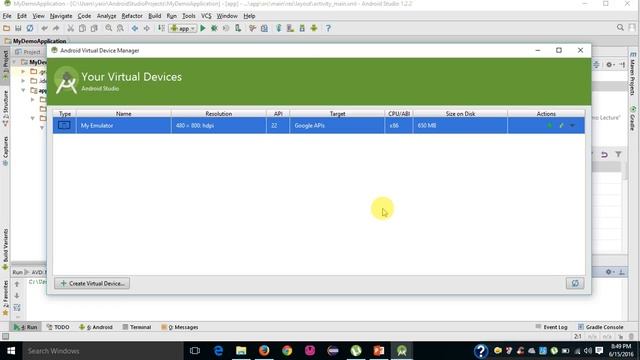This screenshot has height=360, width=640.
Task: Click the filter funnel icon on right panel
Action: (x=618, y=154)
